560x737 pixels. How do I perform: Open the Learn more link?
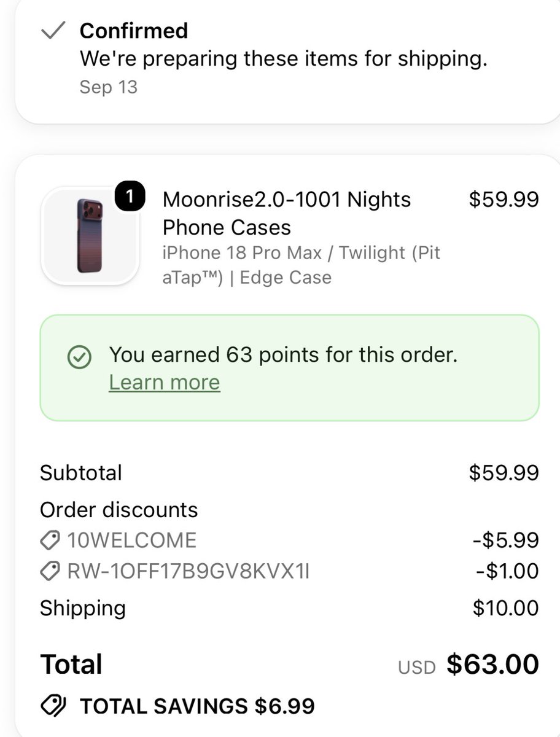point(164,382)
